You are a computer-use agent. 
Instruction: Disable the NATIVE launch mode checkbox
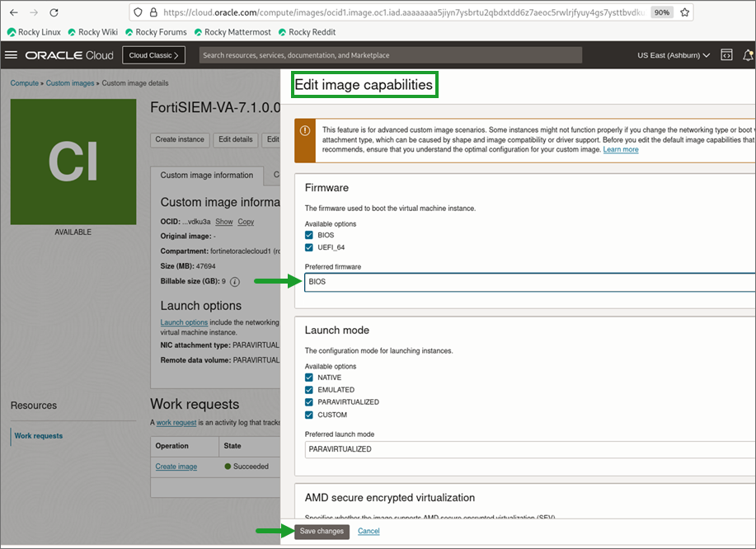308,378
